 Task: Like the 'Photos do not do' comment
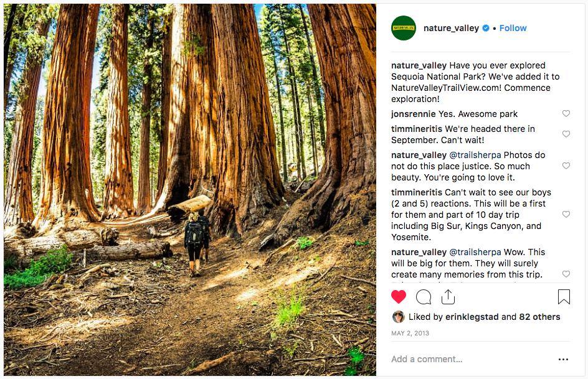[x=566, y=166]
